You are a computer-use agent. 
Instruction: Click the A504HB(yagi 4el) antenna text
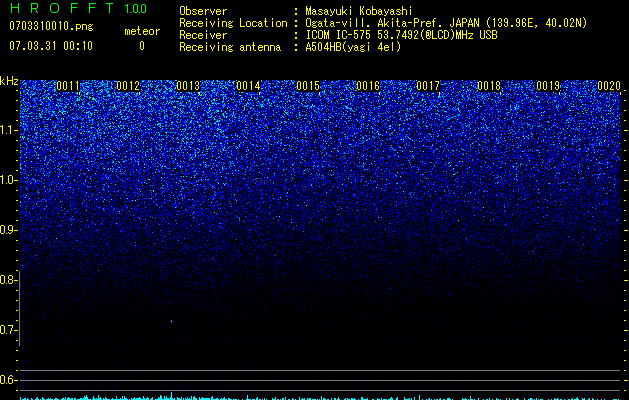coord(353,47)
